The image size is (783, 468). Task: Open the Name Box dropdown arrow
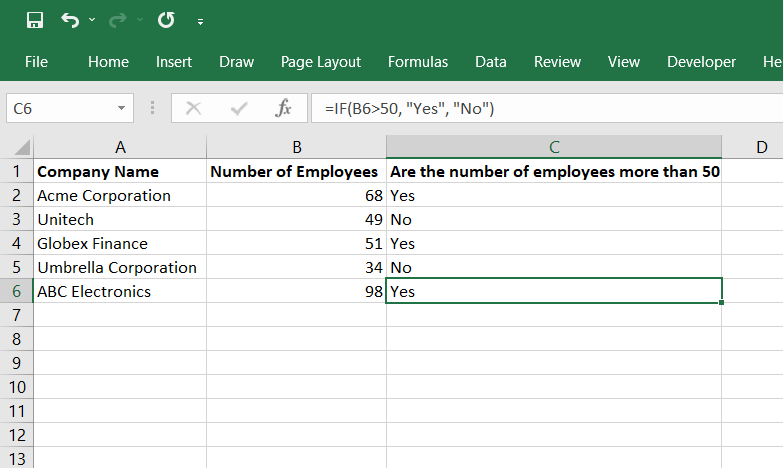(121, 108)
